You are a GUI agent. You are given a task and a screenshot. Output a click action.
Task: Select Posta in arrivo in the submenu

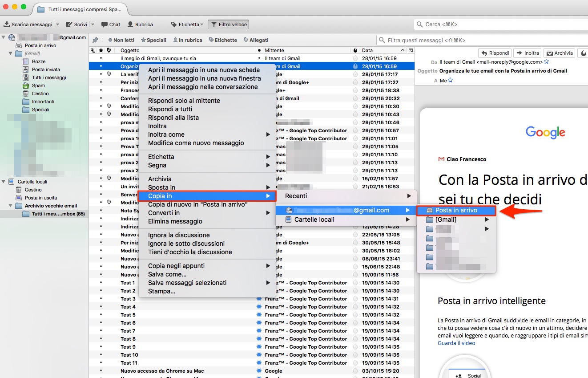pyautogui.click(x=456, y=210)
